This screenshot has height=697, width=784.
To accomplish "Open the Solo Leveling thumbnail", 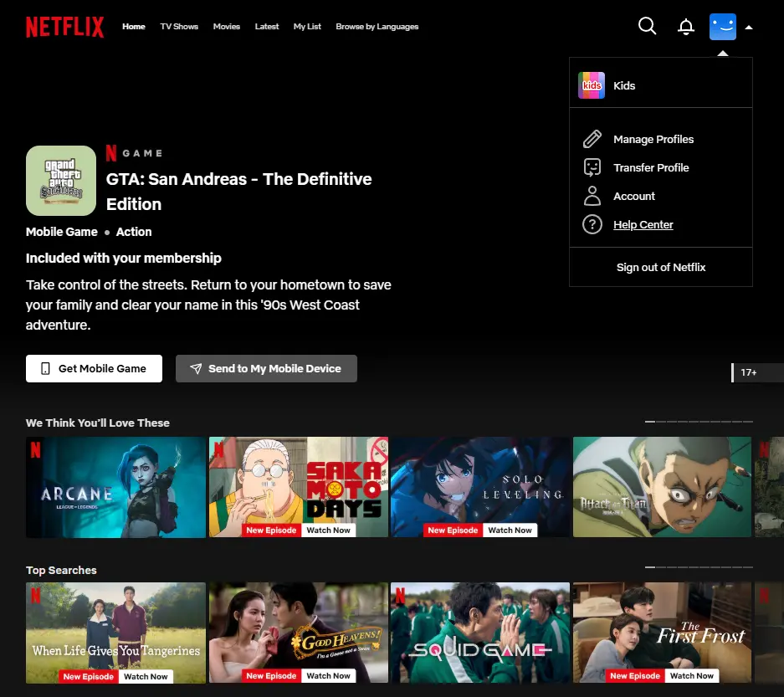I will (480, 488).
